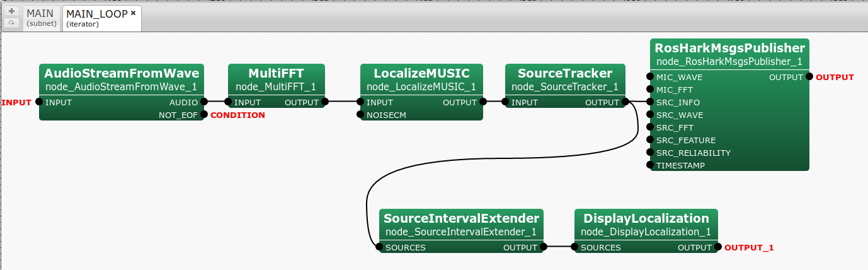
Task: Click the SourceTracker OUTPUT port dot
Action: click(625, 102)
